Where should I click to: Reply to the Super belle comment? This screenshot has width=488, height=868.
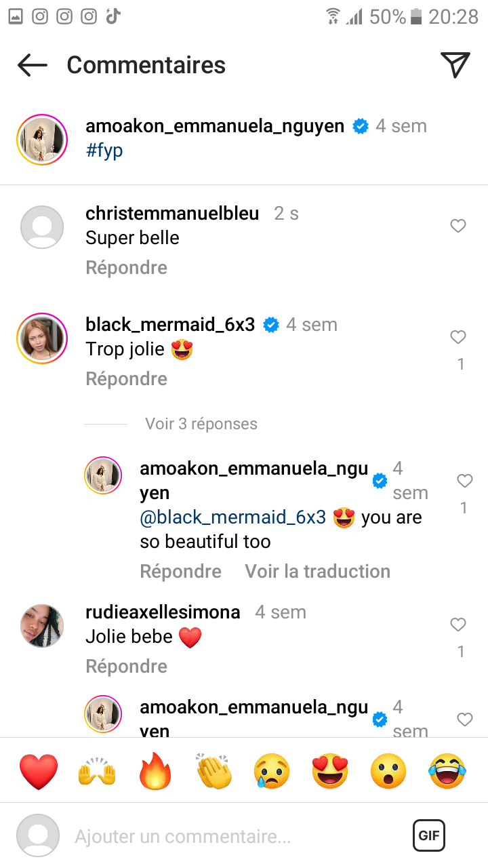(x=126, y=268)
